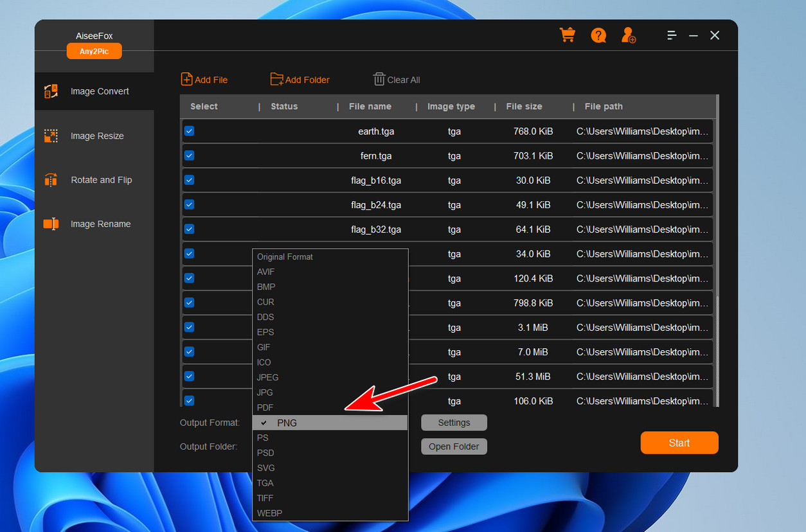Toggle checkbox of the 34.0 KiB row
This screenshot has height=532, width=806.
tap(189, 253)
